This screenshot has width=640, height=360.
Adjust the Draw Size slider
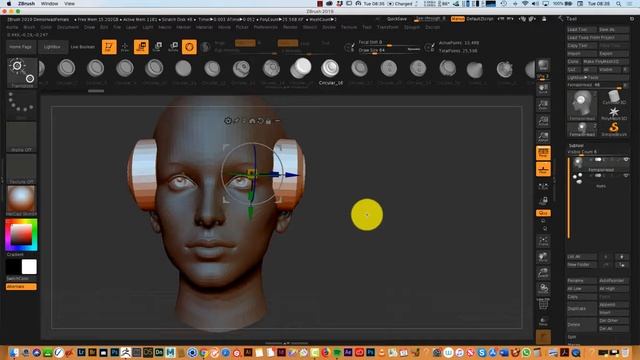click(x=389, y=50)
